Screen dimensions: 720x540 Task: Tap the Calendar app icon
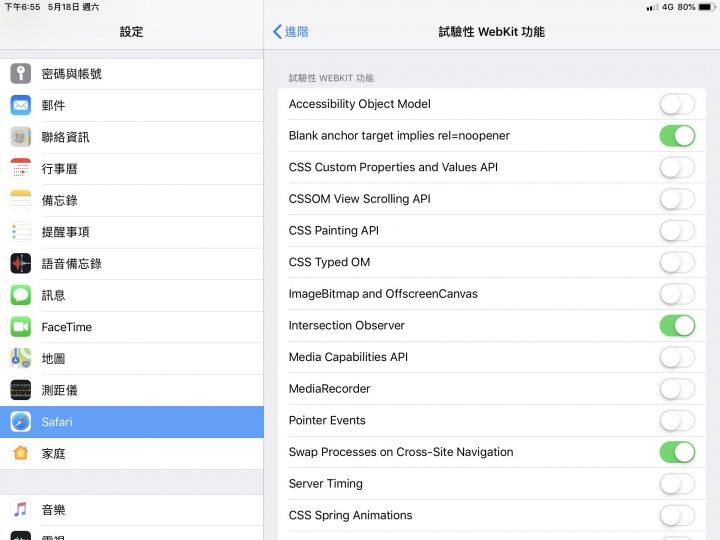pyautogui.click(x=21, y=169)
